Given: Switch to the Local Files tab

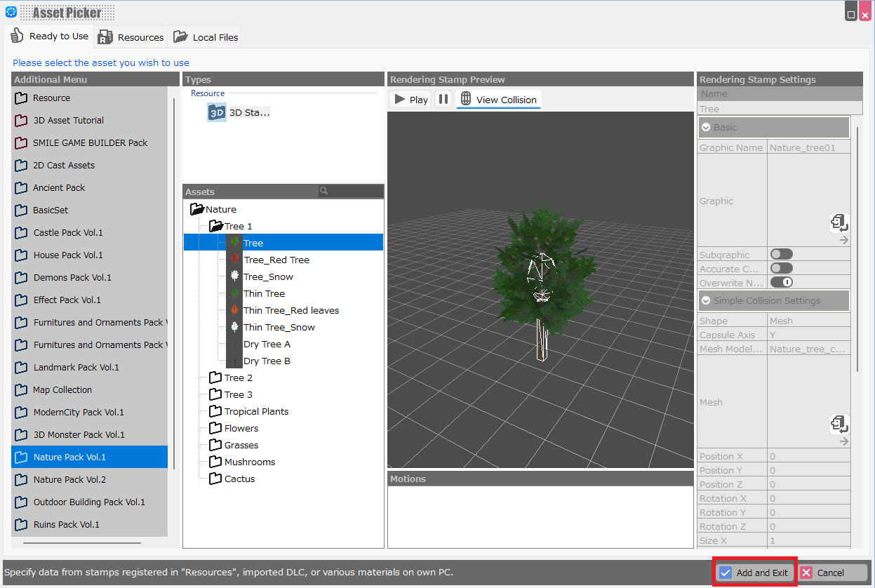Looking at the screenshot, I should pos(204,36).
